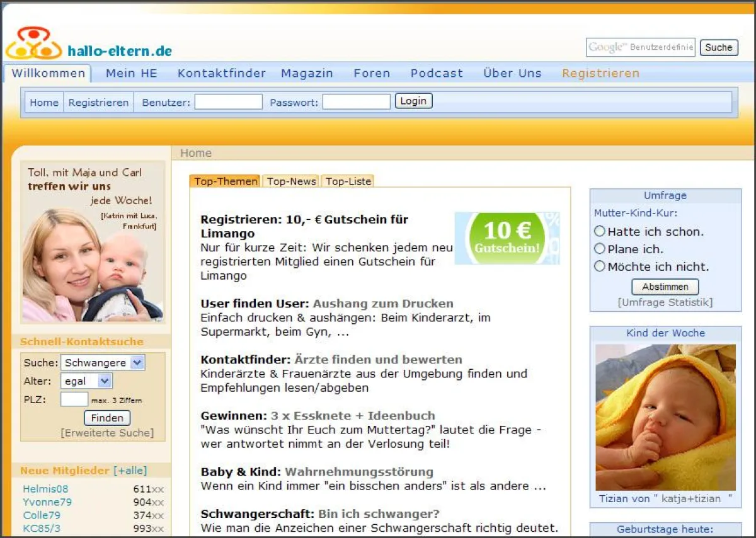Click the Login button

tap(413, 101)
